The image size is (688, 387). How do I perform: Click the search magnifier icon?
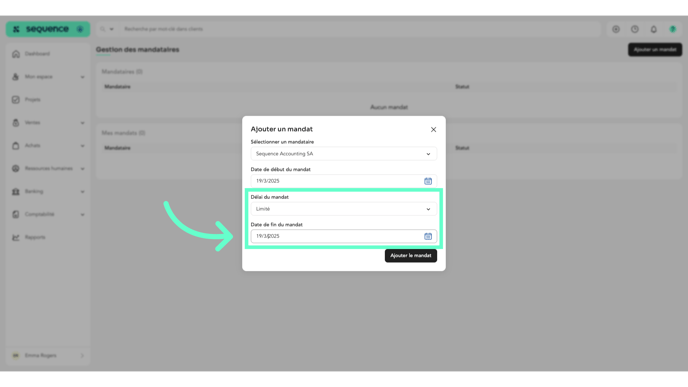pos(102,29)
